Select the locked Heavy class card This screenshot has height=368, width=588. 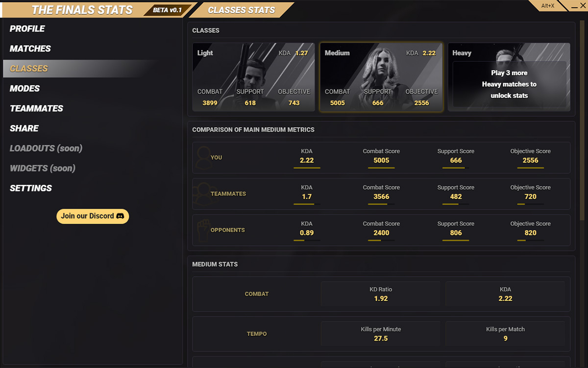click(509, 77)
